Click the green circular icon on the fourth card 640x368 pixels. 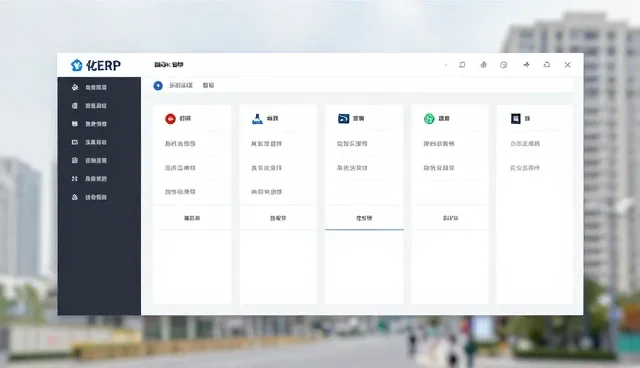point(429,119)
